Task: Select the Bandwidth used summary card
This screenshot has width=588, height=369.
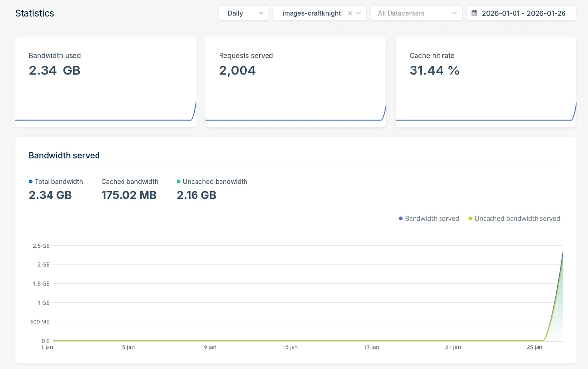Action: click(x=105, y=82)
